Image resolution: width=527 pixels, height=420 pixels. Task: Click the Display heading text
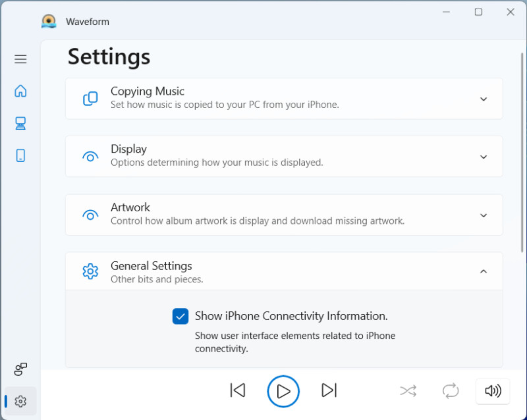(x=128, y=149)
